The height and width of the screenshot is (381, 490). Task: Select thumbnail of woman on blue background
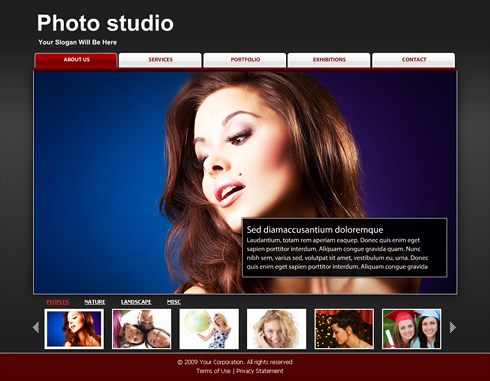pos(74,329)
